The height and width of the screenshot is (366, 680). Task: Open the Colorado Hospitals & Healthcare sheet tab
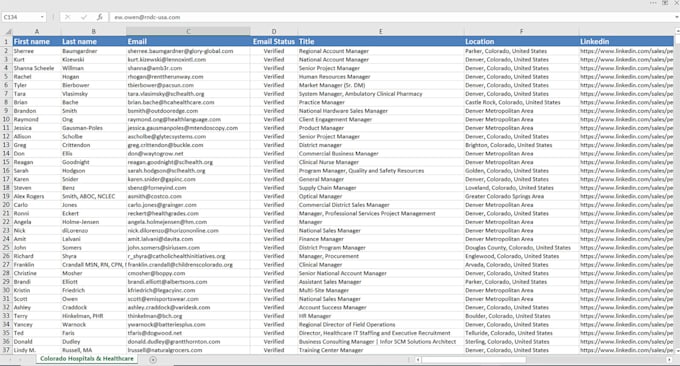coord(87,359)
